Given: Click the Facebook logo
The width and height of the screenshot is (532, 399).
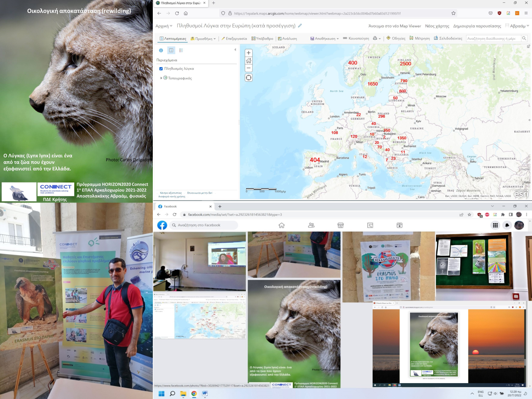Looking at the screenshot, I should (162, 225).
